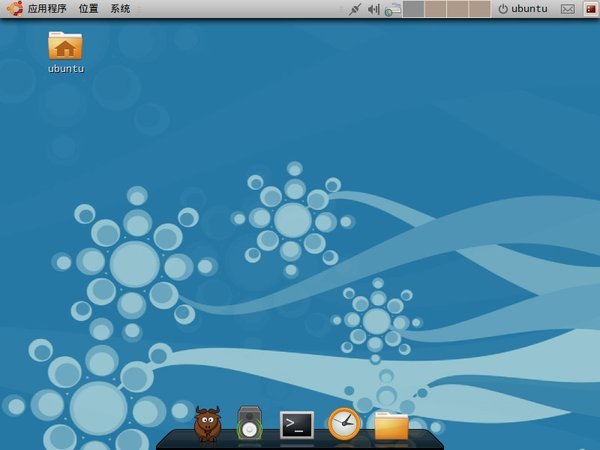Open the 系统 menu
Viewport: 600px width, 450px height.
(120, 8)
